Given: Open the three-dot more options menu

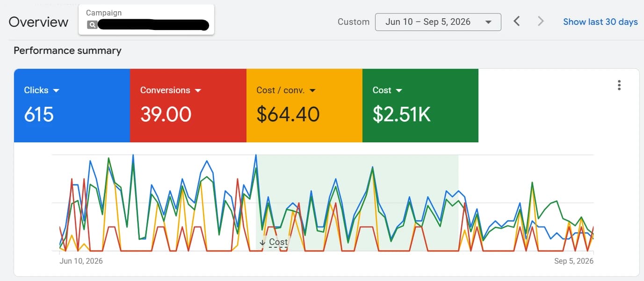Looking at the screenshot, I should click(619, 85).
